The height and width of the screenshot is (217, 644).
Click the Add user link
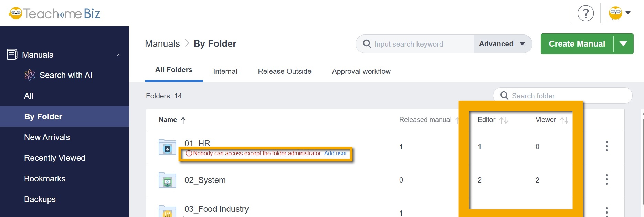335,154
